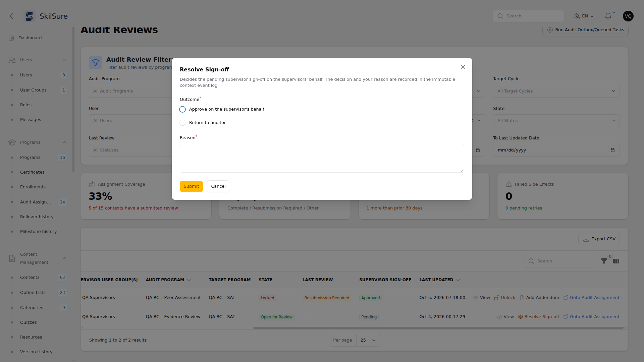
Task: Collapse the Users sidebar section
Action: 64,60
